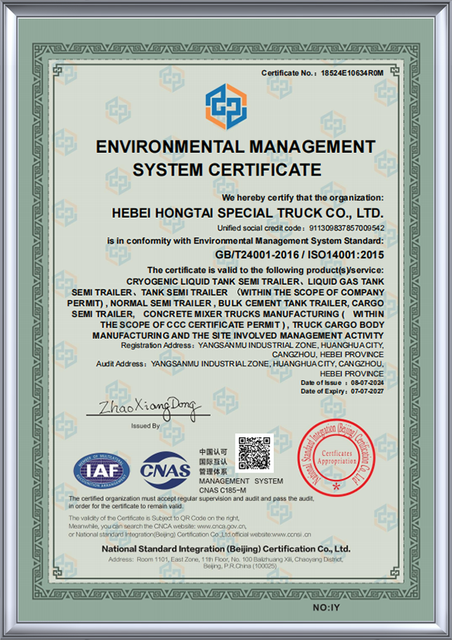Click the red round certification stamp
The width and height of the screenshot is (452, 640).
point(336,457)
